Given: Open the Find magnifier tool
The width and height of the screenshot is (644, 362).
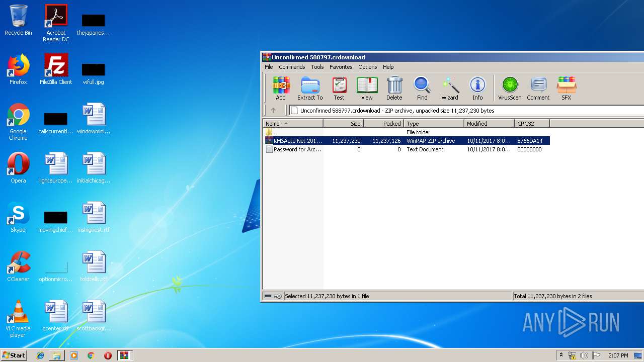Looking at the screenshot, I should (422, 88).
